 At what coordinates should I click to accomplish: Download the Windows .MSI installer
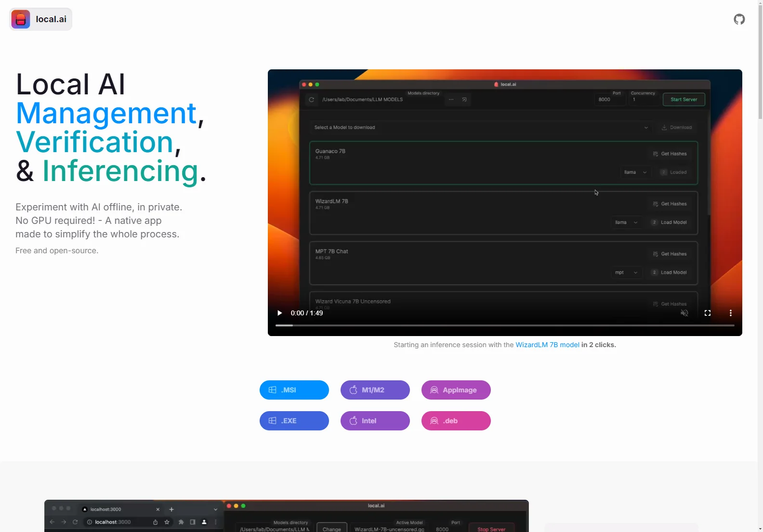(294, 390)
